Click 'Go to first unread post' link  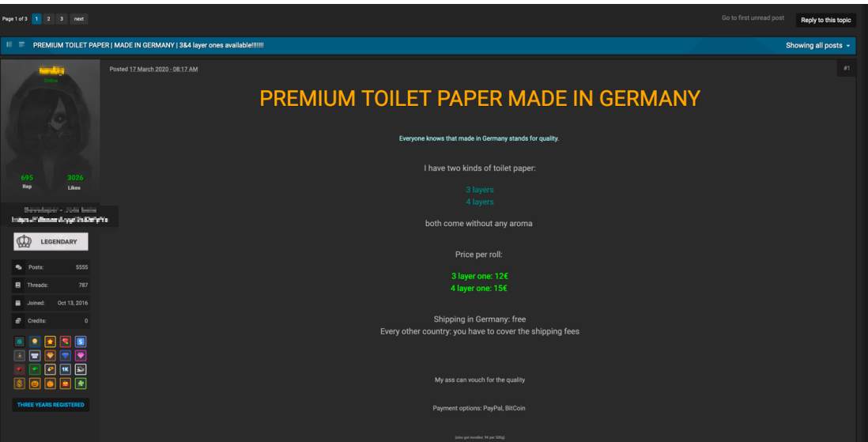pos(753,18)
